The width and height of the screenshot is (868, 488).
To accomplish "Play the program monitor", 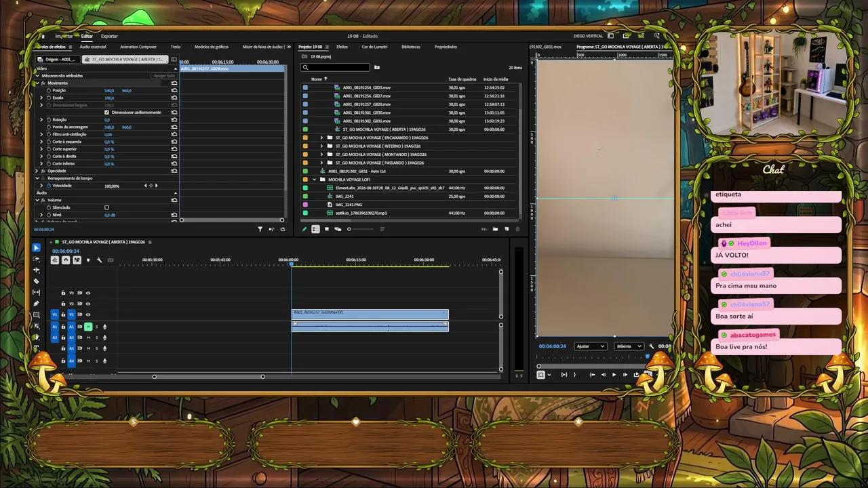I will [x=614, y=375].
